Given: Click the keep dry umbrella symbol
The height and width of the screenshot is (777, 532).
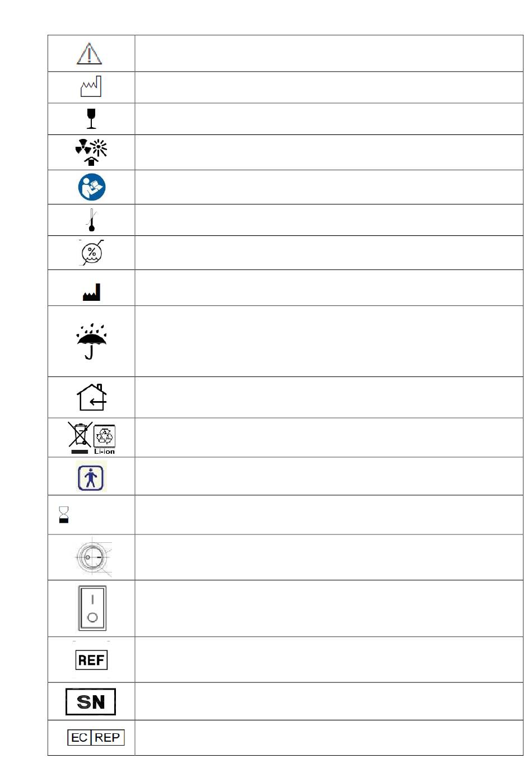Looking at the screenshot, I should tap(91, 341).
